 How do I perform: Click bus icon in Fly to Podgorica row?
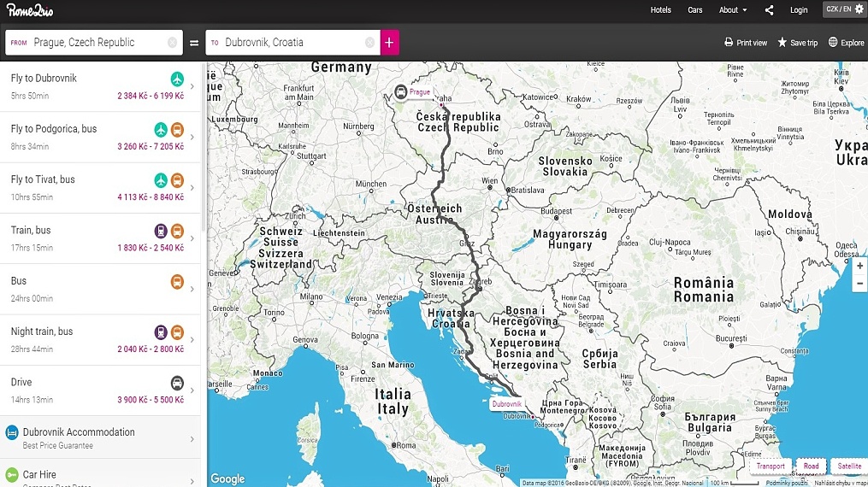coord(177,130)
